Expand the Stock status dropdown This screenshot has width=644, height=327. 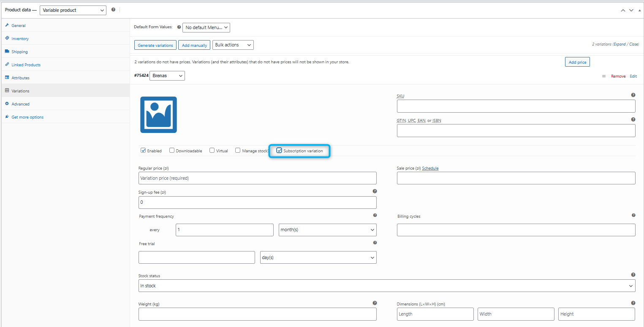click(x=386, y=286)
